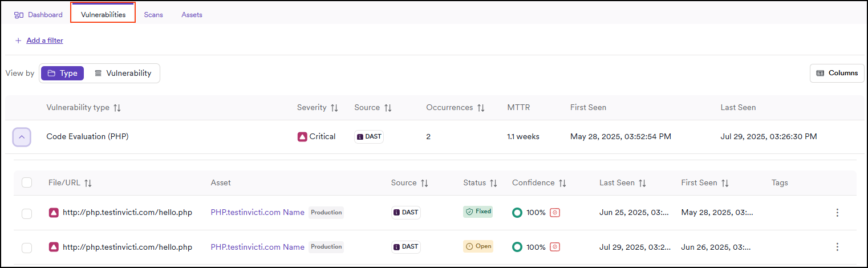868x268 pixels.
Task: Click red proof icon in Fixed row
Action: pos(555,213)
